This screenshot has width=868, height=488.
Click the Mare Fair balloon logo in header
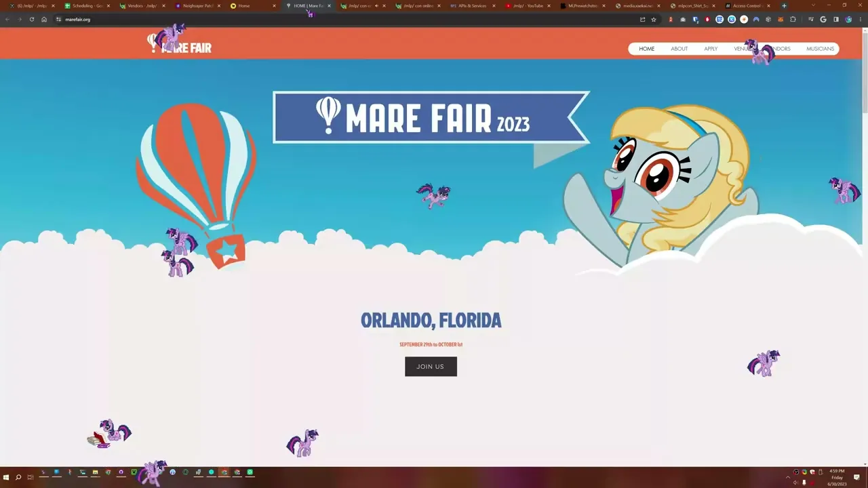pyautogui.click(x=180, y=45)
